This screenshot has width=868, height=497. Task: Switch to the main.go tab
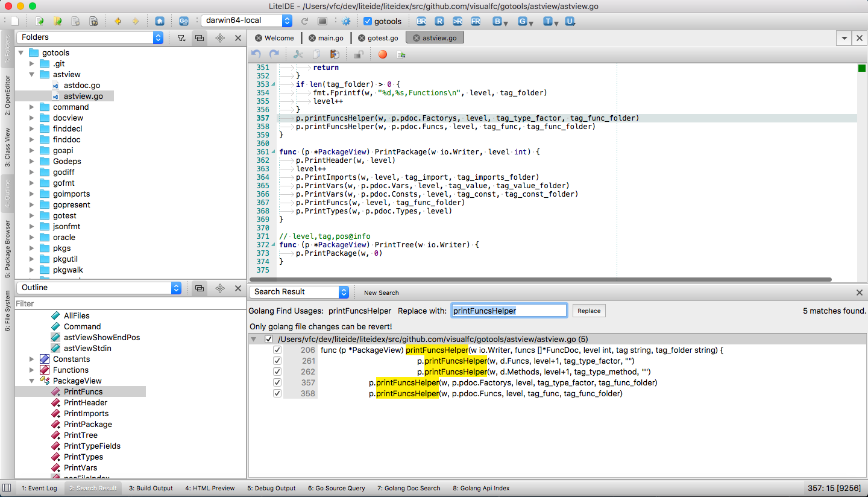click(325, 37)
